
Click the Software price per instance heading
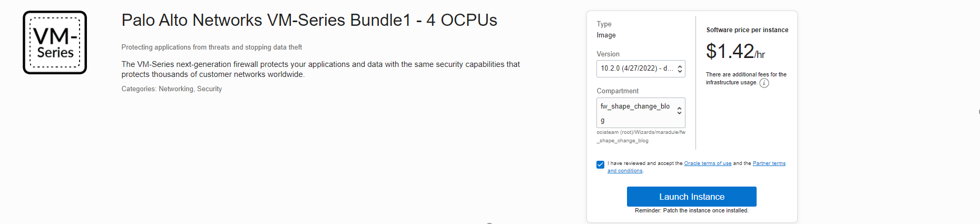[747, 30]
